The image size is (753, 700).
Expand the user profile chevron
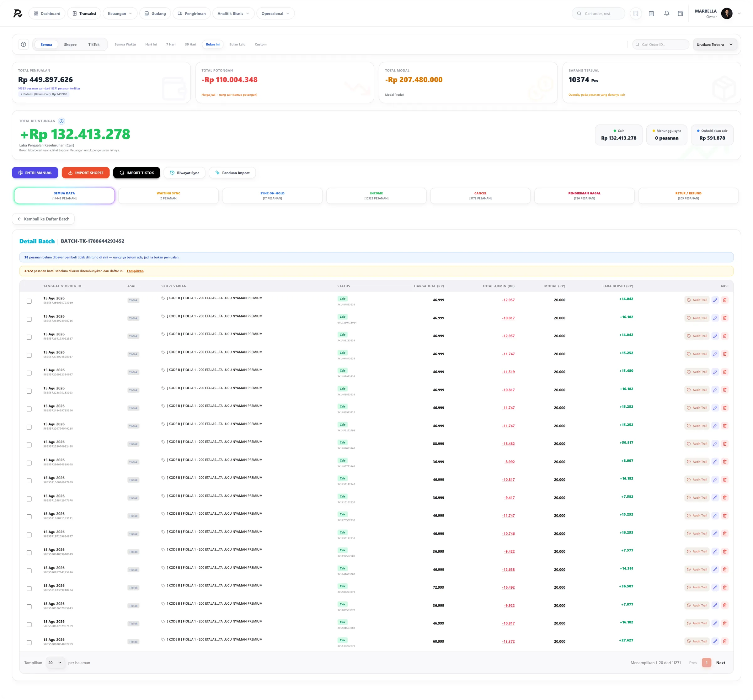pyautogui.click(x=739, y=13)
